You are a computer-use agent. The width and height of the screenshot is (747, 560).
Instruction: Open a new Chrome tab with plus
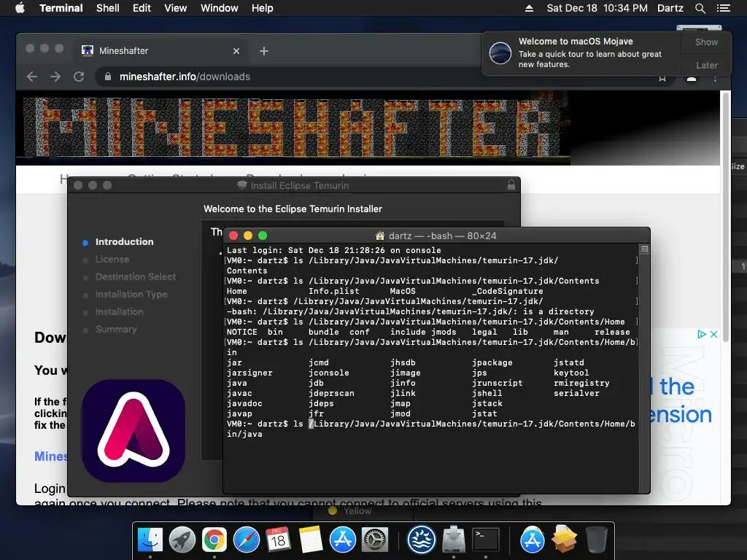[x=264, y=51]
